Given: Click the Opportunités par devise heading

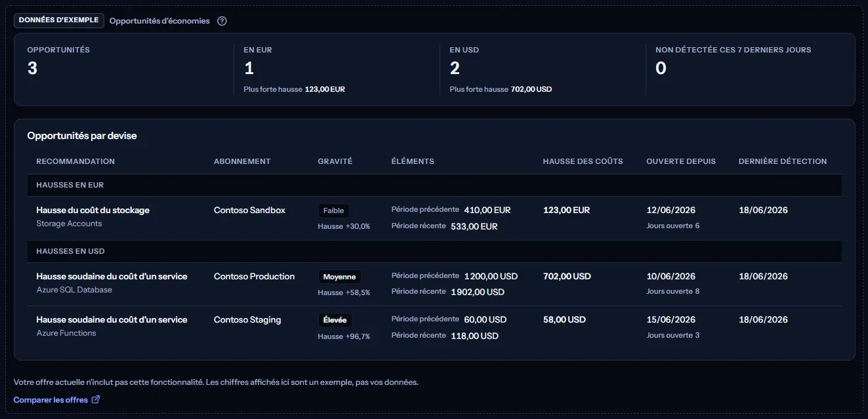Looking at the screenshot, I should [82, 136].
